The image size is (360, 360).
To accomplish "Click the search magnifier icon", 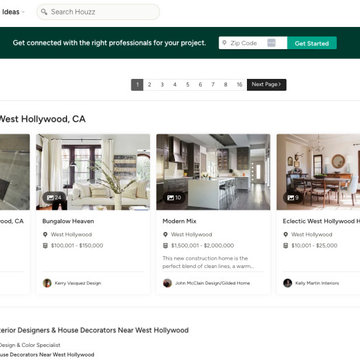I will click(44, 12).
